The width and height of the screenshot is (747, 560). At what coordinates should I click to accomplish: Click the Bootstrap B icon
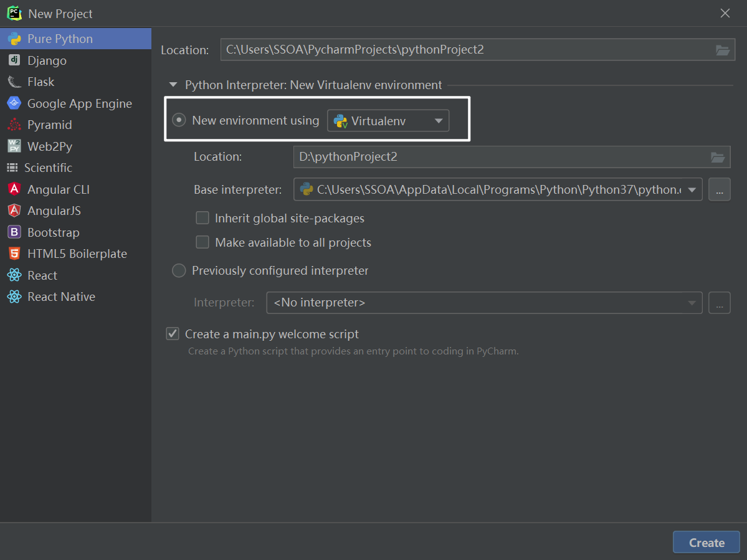click(x=14, y=232)
